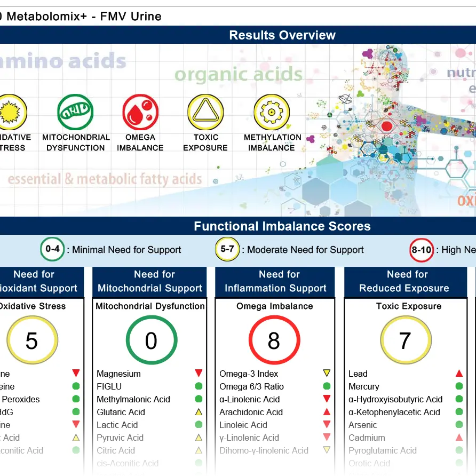
Task: Click the yellow 5-7 legend badge
Action: tap(227, 249)
